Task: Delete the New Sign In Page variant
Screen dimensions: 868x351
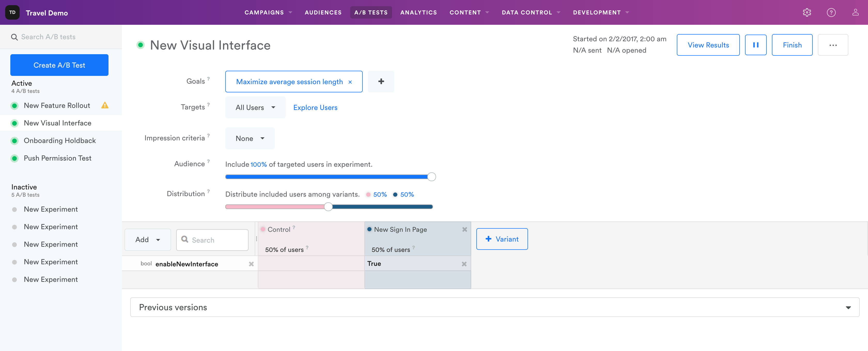Action: 464,229
